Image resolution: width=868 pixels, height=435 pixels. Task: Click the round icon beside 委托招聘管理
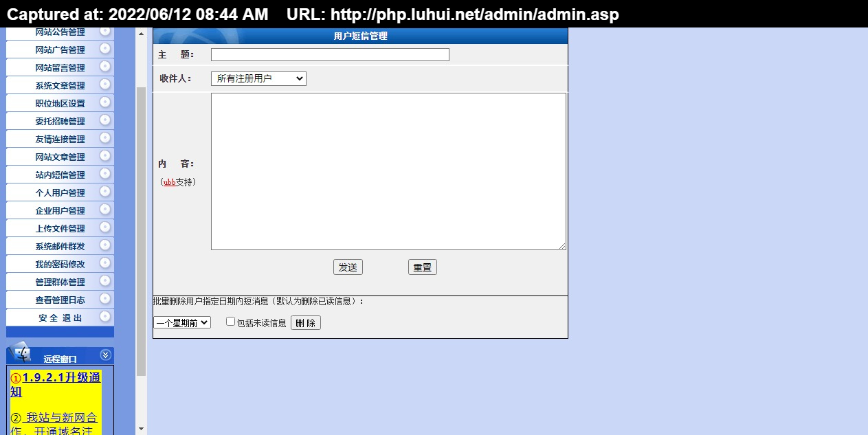105,120
